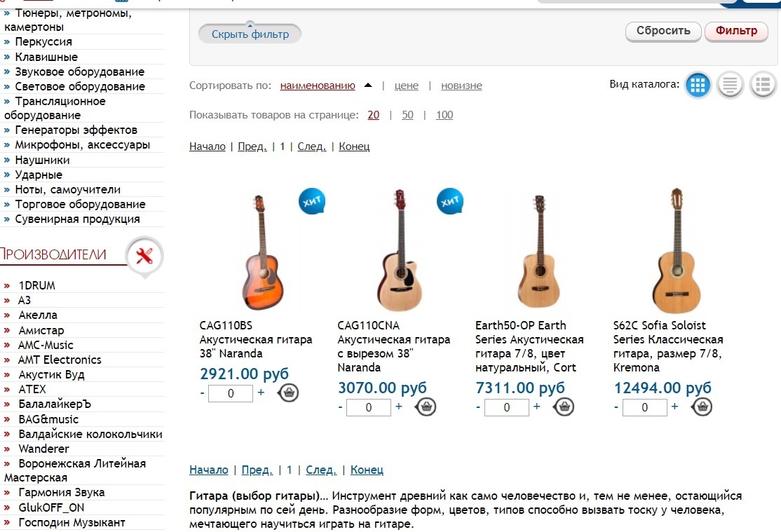Show 20 items per page

(373, 115)
